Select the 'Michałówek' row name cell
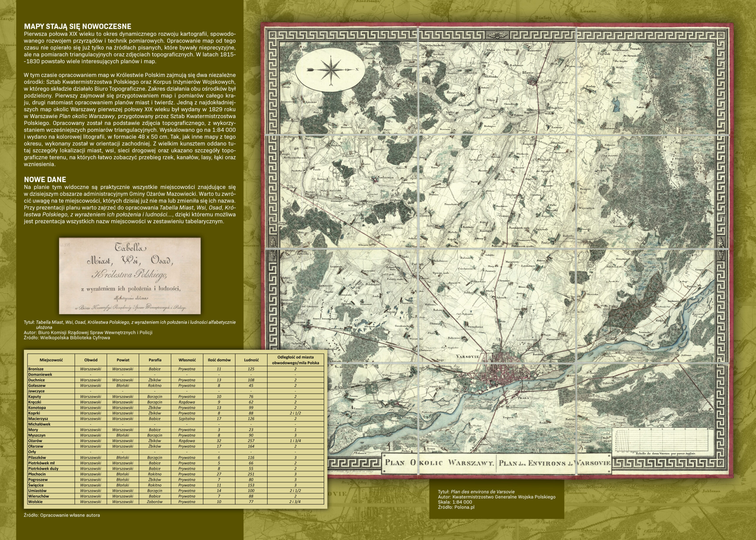The image size is (756, 540). pos(51,424)
